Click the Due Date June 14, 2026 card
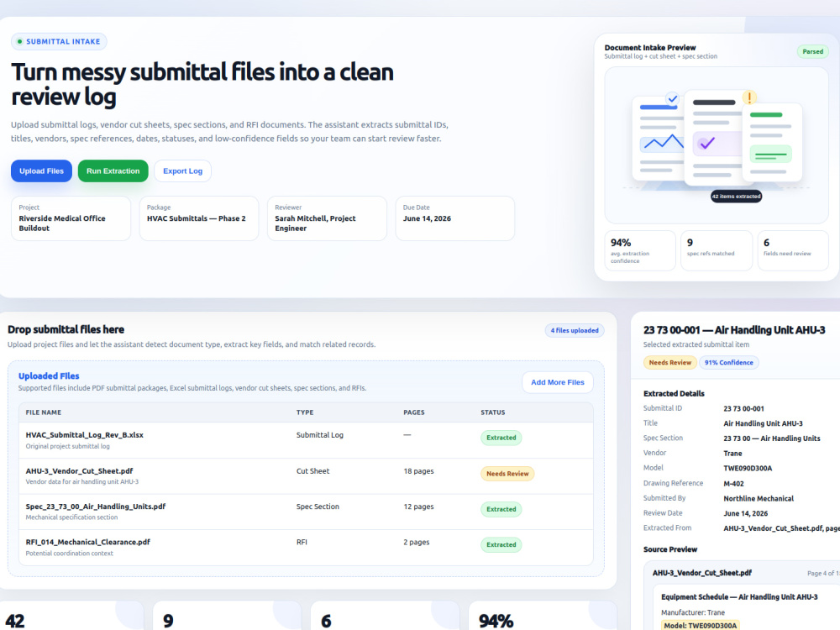This screenshot has width=840, height=630. point(454,218)
